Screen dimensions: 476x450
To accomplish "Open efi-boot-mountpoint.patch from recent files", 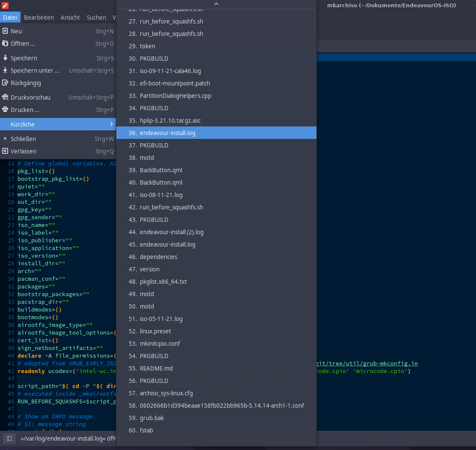I will [216, 83].
